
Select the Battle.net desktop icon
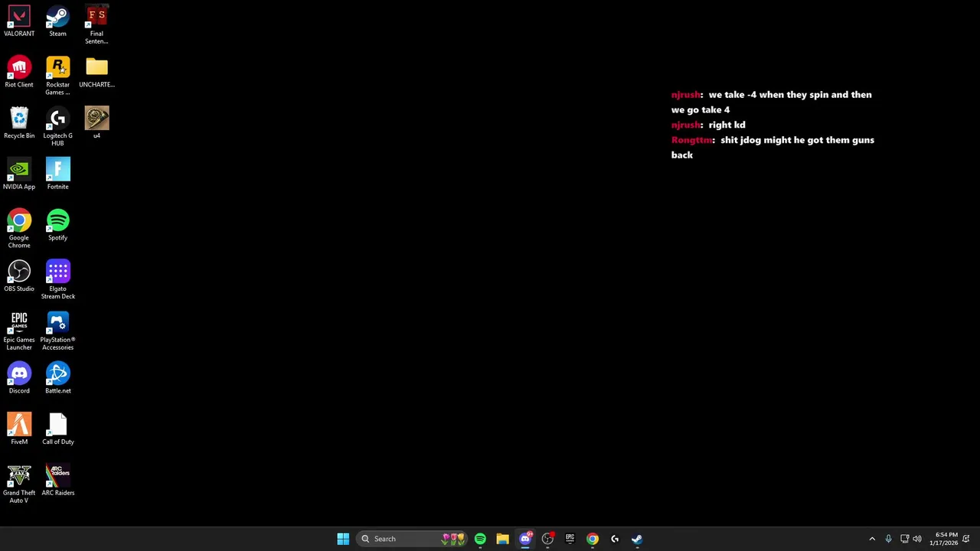(57, 379)
